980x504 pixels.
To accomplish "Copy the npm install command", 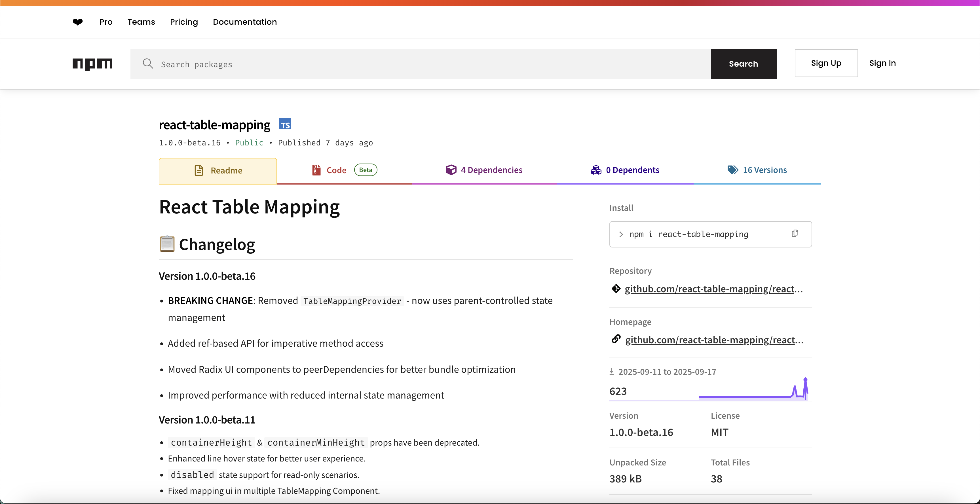I will click(795, 234).
